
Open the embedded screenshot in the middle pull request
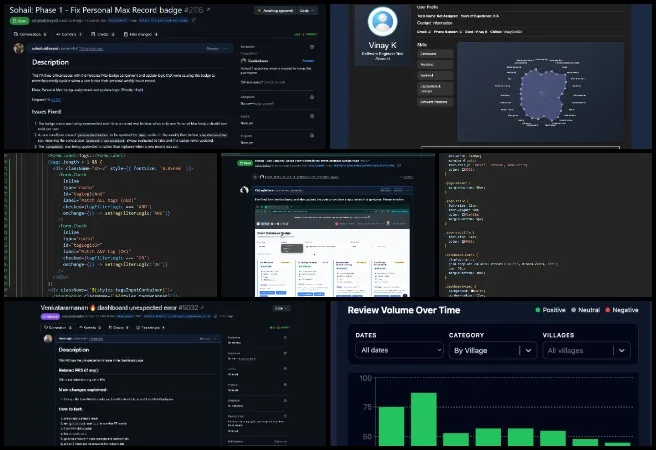(333, 252)
